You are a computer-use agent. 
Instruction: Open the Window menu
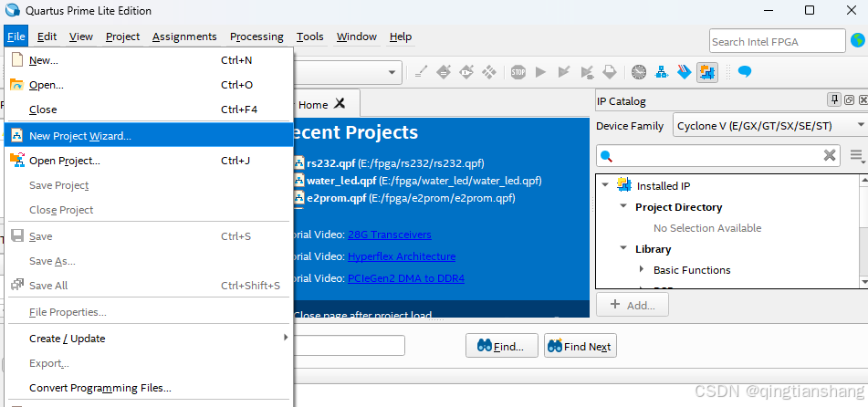point(357,37)
